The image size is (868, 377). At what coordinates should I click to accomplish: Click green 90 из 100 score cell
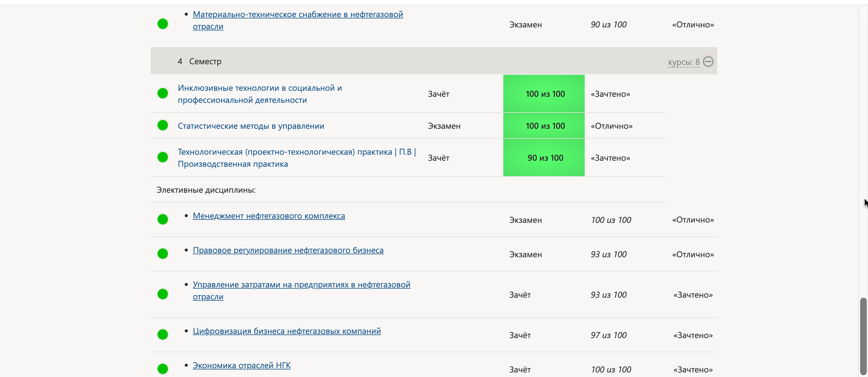click(x=544, y=158)
